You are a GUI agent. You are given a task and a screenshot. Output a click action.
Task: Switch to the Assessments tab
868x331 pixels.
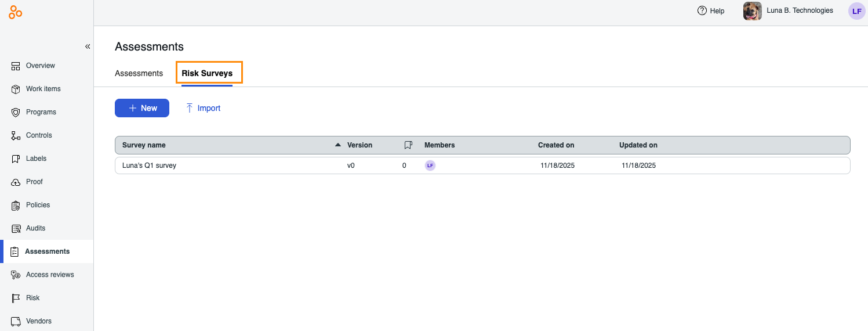139,74
